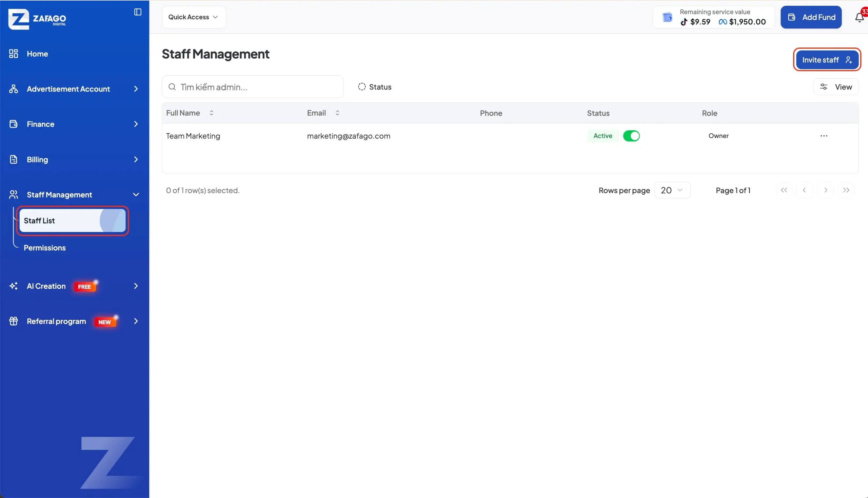Screen dimensions: 868x498
Task: Sort by Email column
Action: pyautogui.click(x=323, y=113)
